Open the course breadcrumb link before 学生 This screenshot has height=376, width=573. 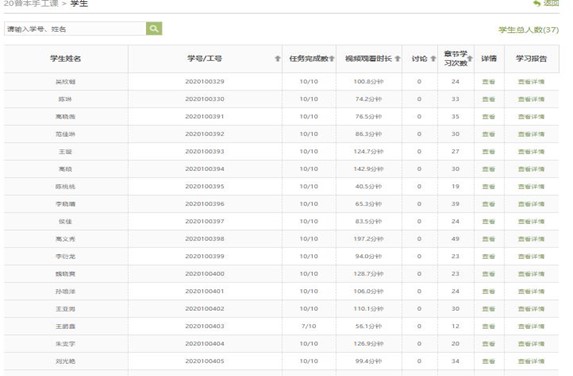click(x=31, y=4)
